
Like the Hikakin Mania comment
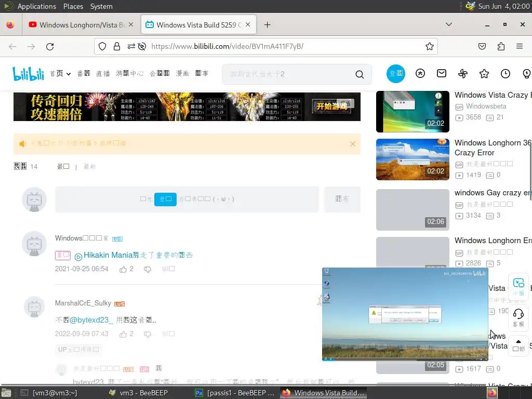pos(123,270)
